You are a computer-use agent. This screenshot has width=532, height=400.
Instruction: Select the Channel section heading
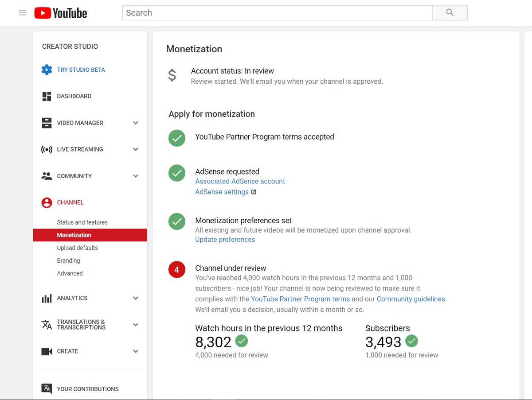pos(70,202)
